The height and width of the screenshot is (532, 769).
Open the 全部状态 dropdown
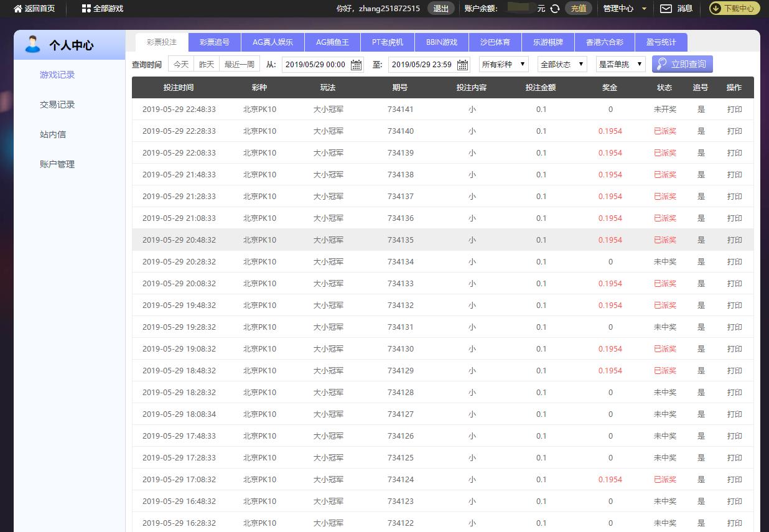click(562, 64)
